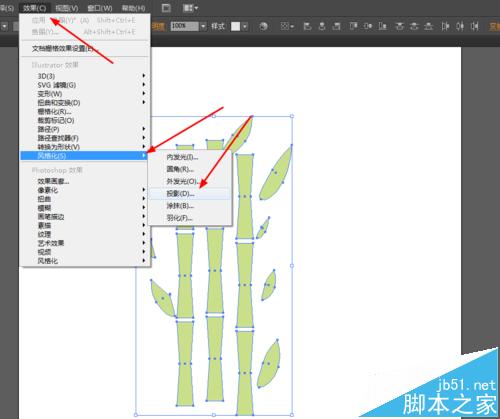Open the Arrange Documents dropdown icon
Image resolution: width=500 pixels, height=419 pixels.
190,8
